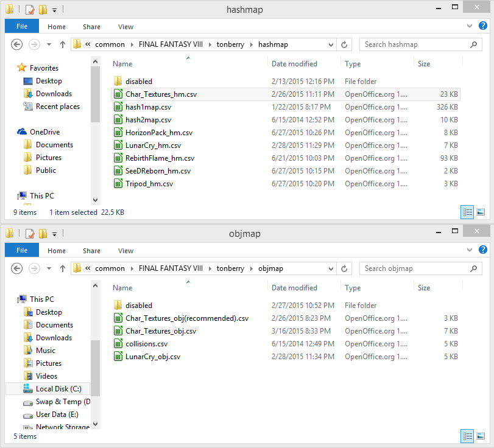Select hash2map.csv file
Screen dimensions: 494x448
click(286, 120)
